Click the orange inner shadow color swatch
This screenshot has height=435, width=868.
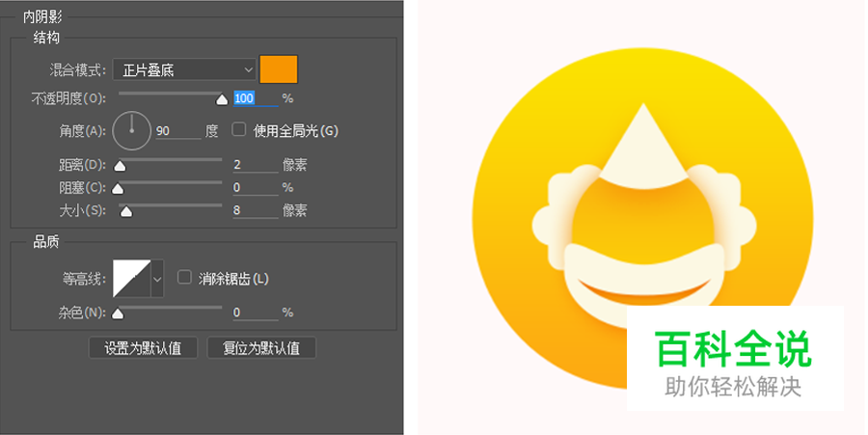(x=279, y=69)
